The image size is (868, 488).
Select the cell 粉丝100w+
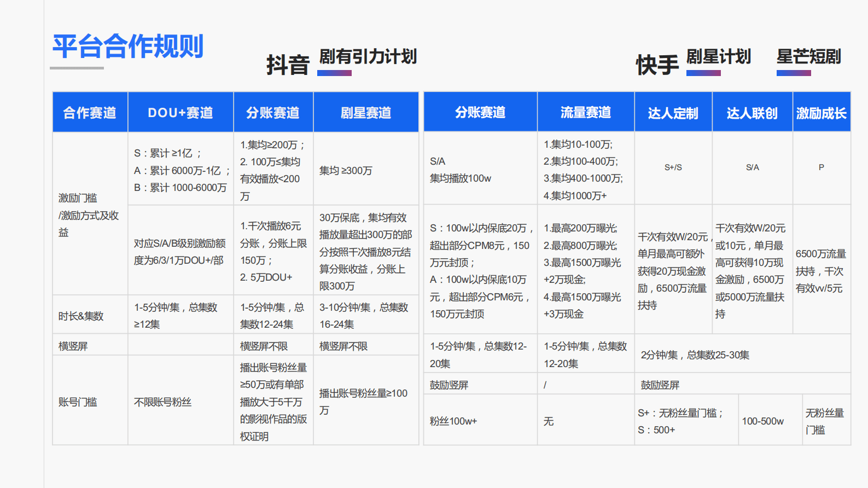480,421
